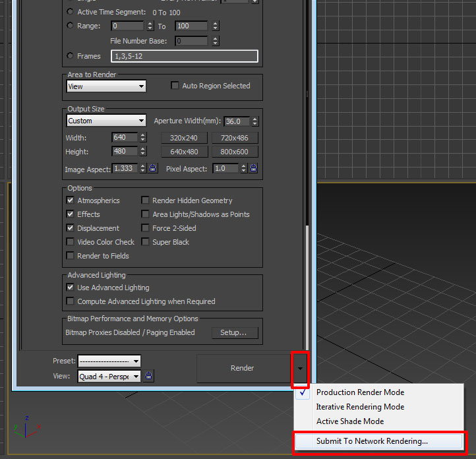Screen dimensions: 476x459
Task: Enable Render to Fields
Action: click(x=70, y=256)
